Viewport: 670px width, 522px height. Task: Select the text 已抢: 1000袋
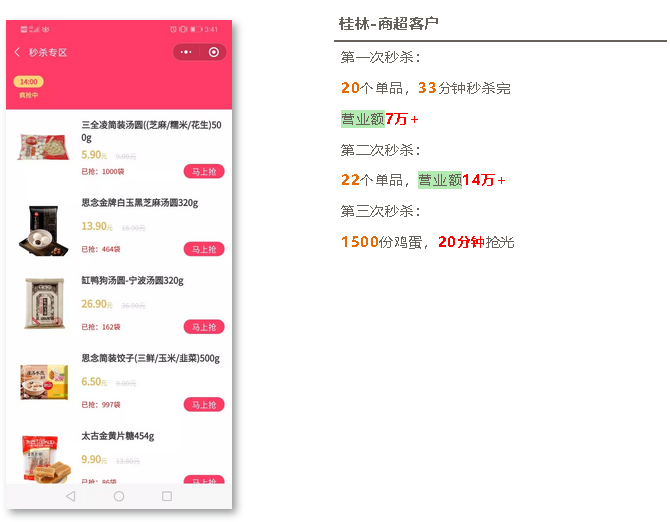[x=103, y=172]
